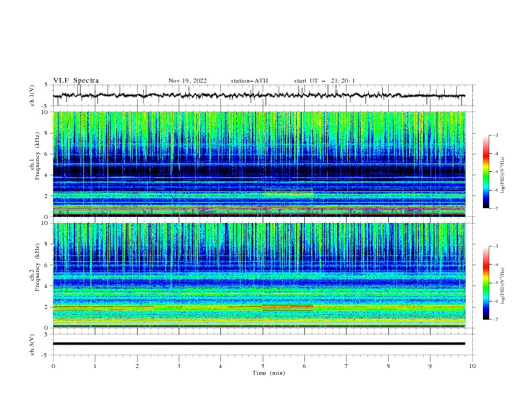Click the ch.2 spectrogram color scale bar
This screenshot has height=411, width=532.
(x=486, y=283)
